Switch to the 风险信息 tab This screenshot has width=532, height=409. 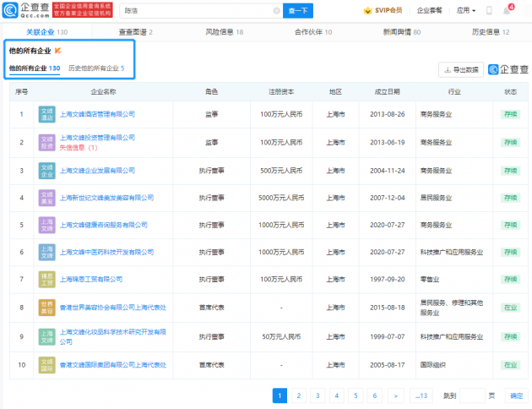[224, 32]
